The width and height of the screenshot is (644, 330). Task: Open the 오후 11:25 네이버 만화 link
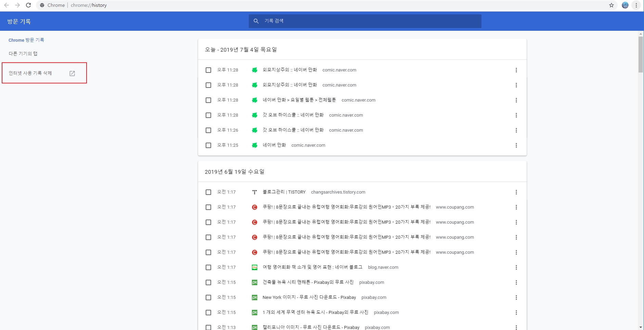pos(274,145)
